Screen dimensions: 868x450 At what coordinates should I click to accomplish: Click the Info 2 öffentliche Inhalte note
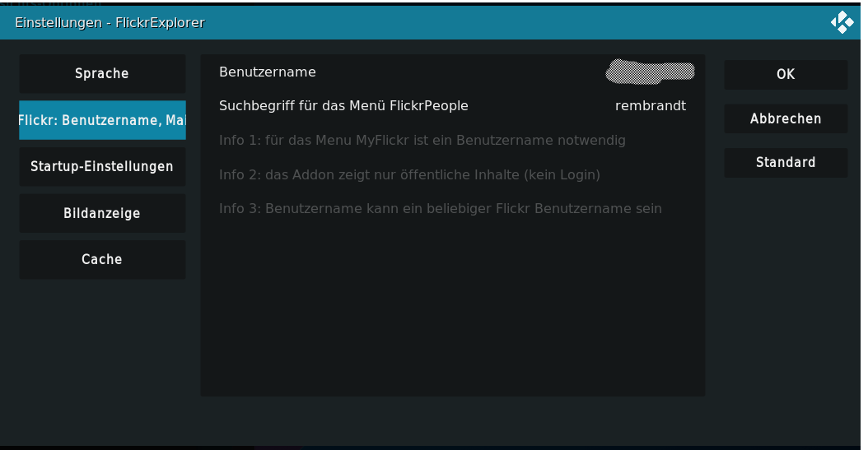[x=409, y=174]
